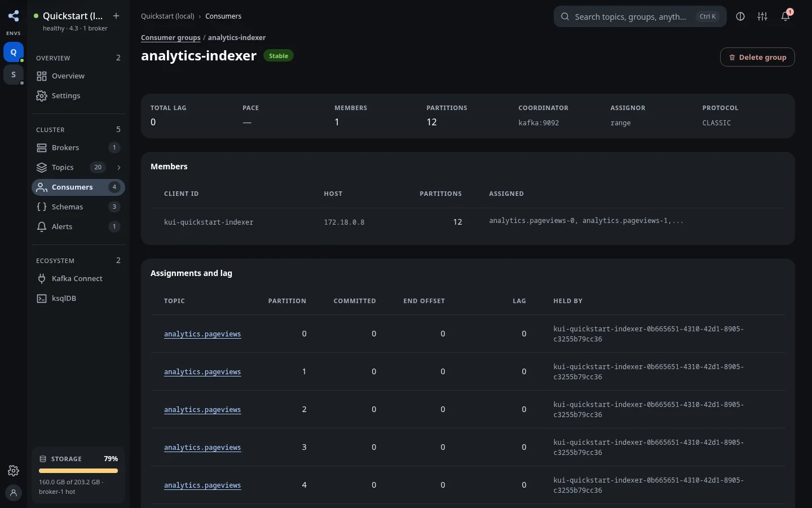Screen dimensions: 812x508
Task: Open Schemas section
Action: (x=78, y=207)
